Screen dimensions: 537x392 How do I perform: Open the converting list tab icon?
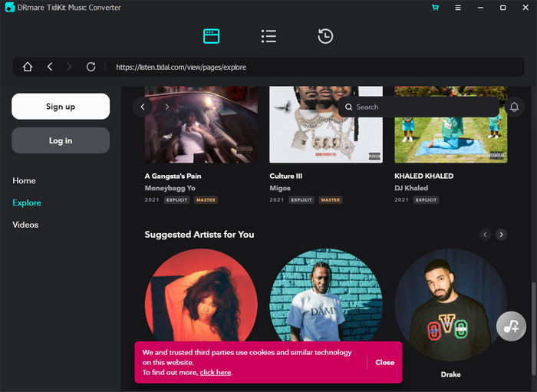tap(268, 36)
